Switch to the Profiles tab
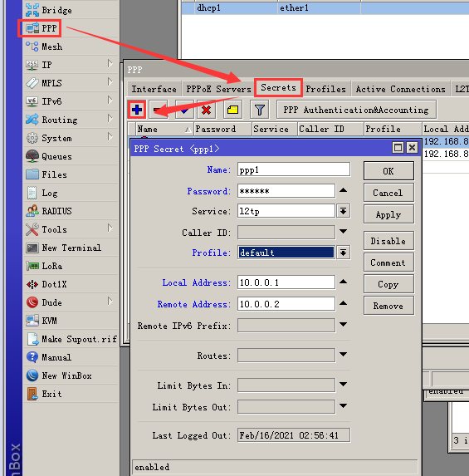The width and height of the screenshot is (469, 476). 326,89
